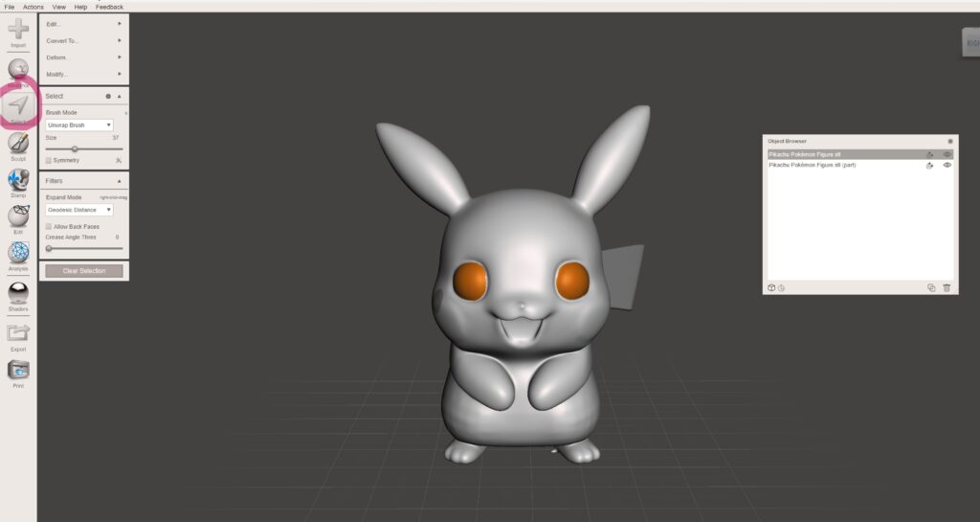Open the Stamp tool
The image size is (980, 522).
point(18,180)
